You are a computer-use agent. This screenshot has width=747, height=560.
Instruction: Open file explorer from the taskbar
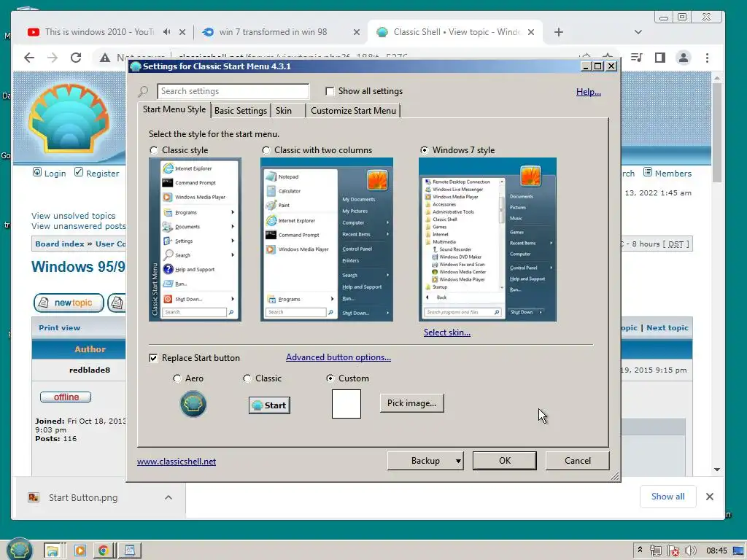(x=53, y=551)
